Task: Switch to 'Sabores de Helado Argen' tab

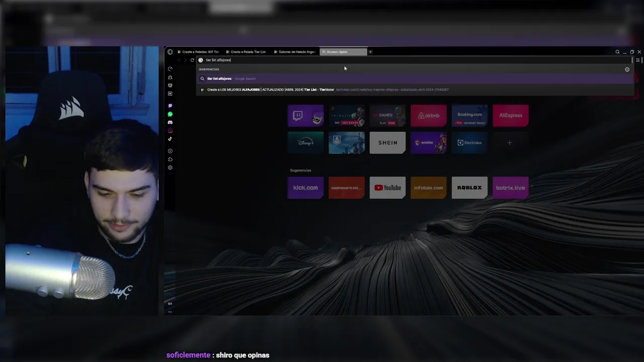Action: [x=295, y=52]
